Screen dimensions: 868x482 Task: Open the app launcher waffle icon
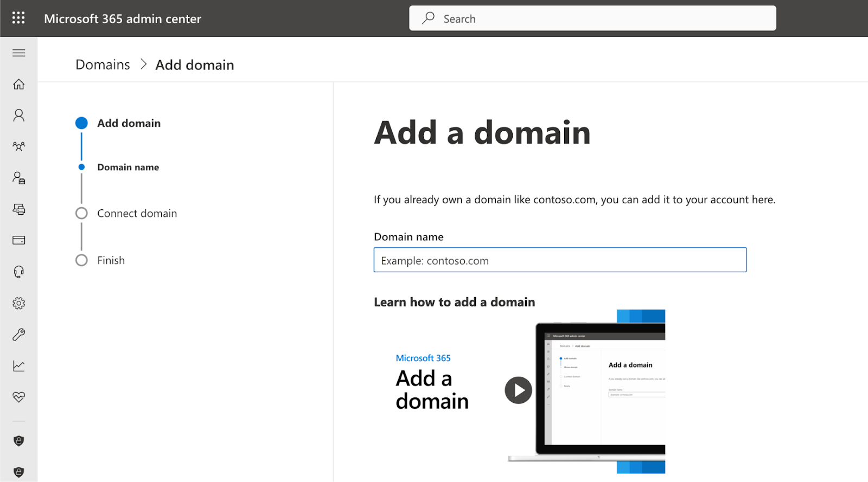pos(18,18)
